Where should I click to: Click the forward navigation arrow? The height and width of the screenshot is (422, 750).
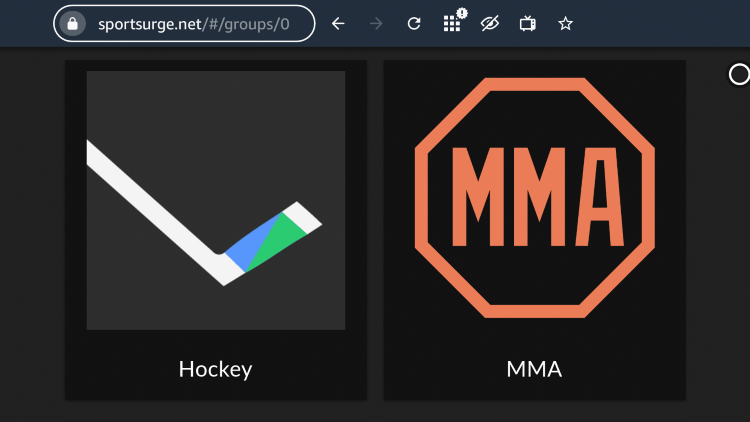coord(376,23)
